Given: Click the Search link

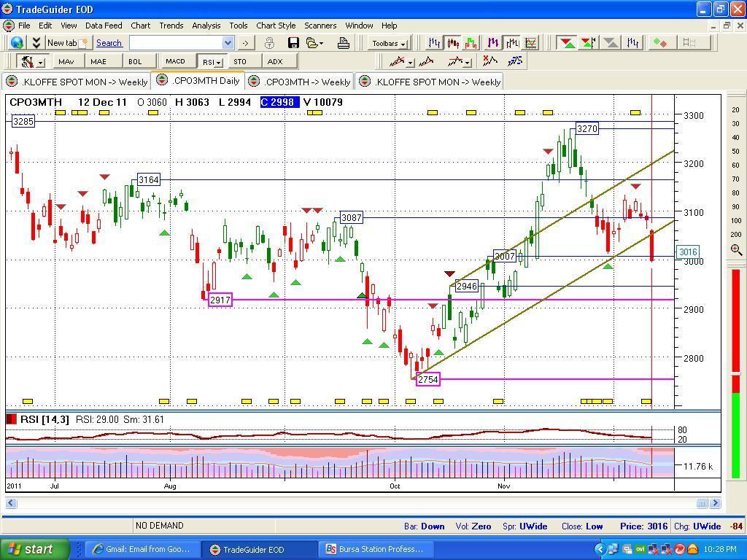Looking at the screenshot, I should [109, 43].
